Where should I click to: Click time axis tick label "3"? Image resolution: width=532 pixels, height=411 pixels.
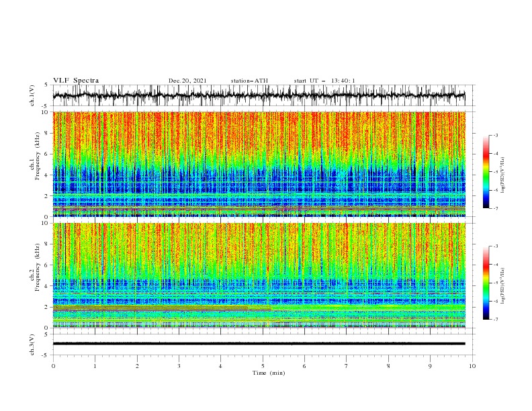click(179, 366)
